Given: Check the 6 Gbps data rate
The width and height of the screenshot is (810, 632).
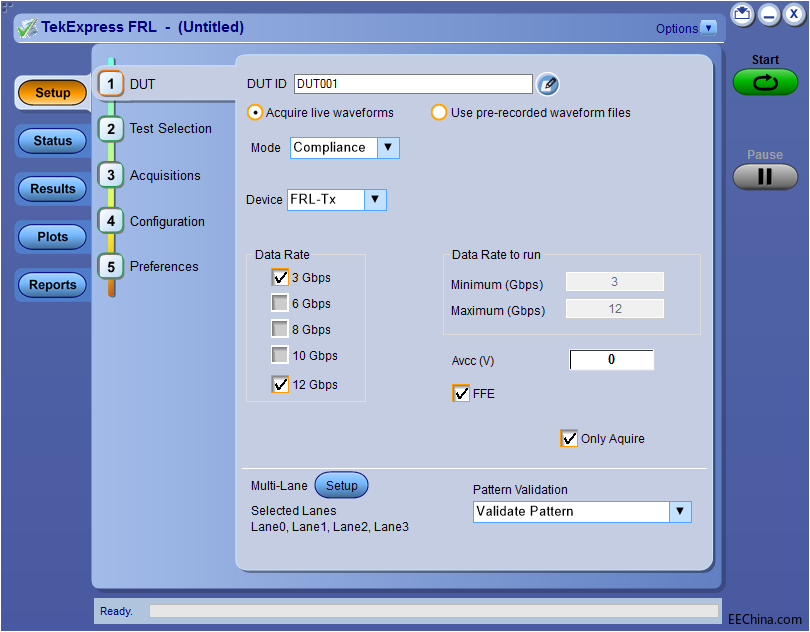Looking at the screenshot, I should pos(280,303).
